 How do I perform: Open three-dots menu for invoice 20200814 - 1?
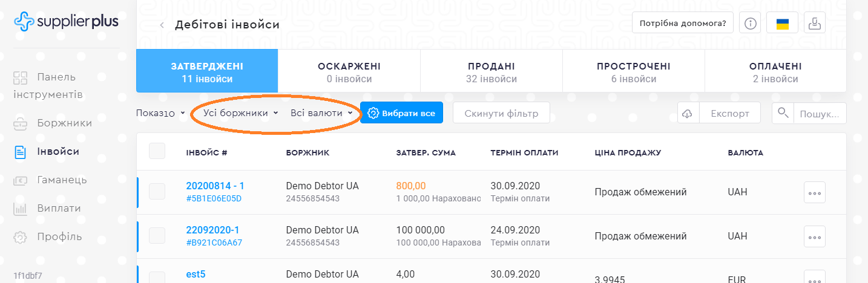(x=814, y=192)
